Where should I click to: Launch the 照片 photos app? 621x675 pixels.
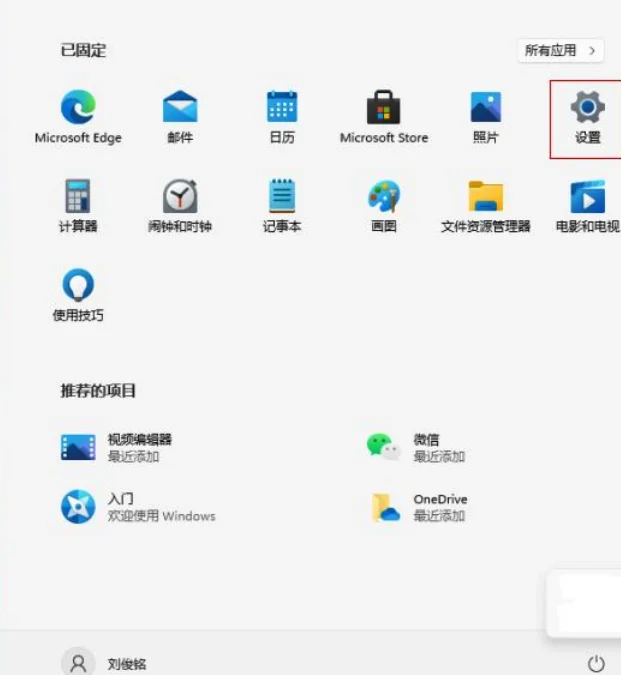tap(486, 116)
